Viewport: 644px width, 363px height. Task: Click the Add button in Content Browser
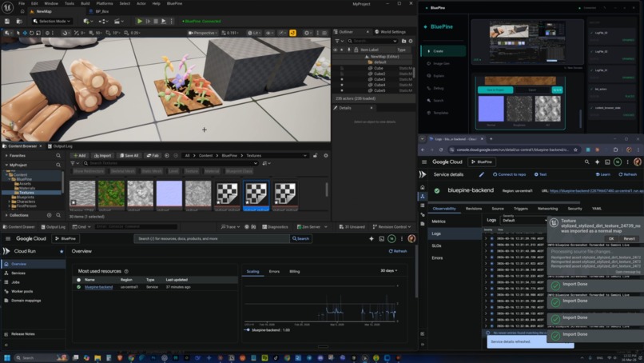[79, 155]
